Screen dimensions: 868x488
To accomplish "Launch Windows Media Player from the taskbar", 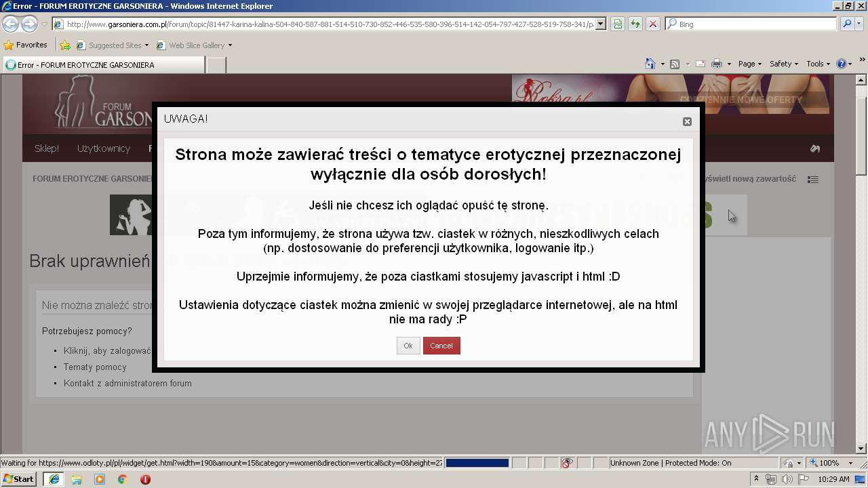I will tap(100, 479).
